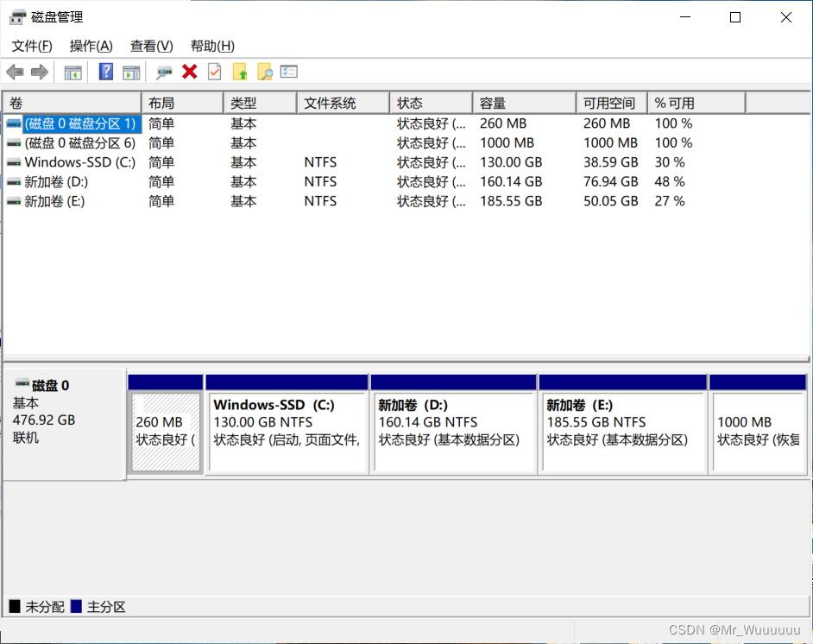The width and height of the screenshot is (813, 644).
Task: Click the 磁盘 0 disk icon
Action: click(x=22, y=383)
